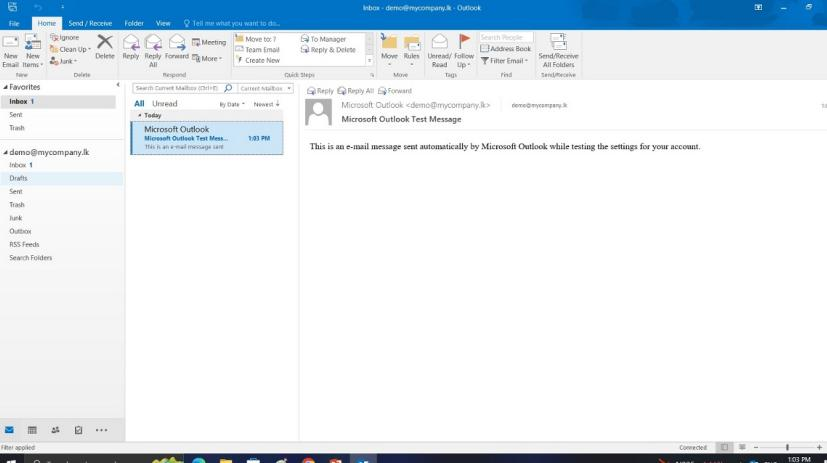
Task: Open the By Date sort dropdown
Action: point(232,104)
